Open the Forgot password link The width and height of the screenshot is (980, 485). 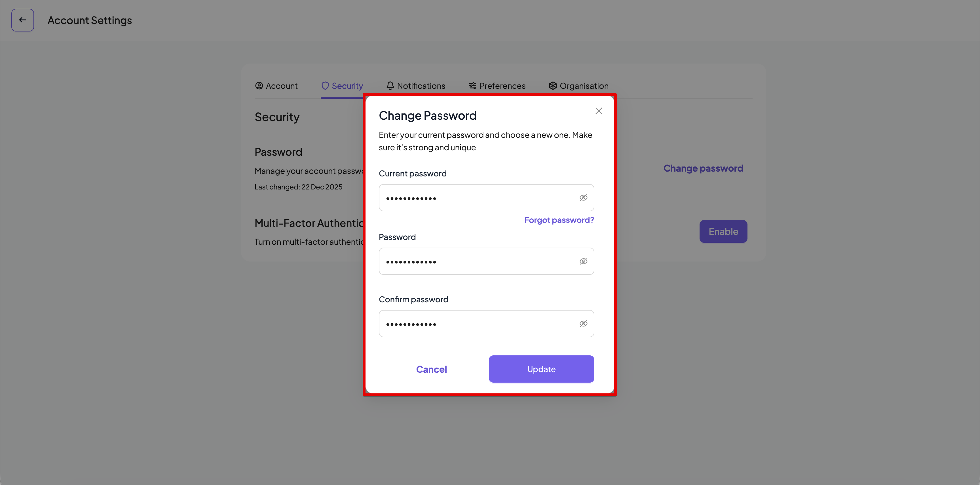559,220
